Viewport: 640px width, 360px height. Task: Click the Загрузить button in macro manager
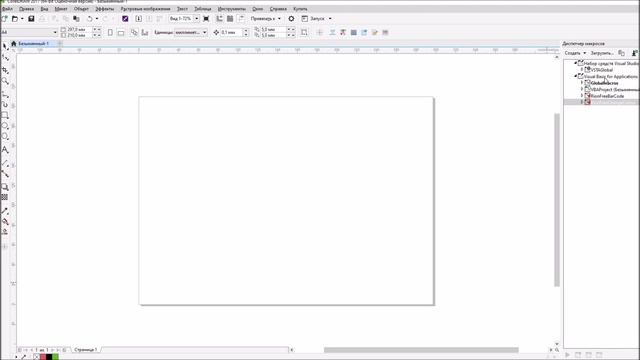(602, 53)
